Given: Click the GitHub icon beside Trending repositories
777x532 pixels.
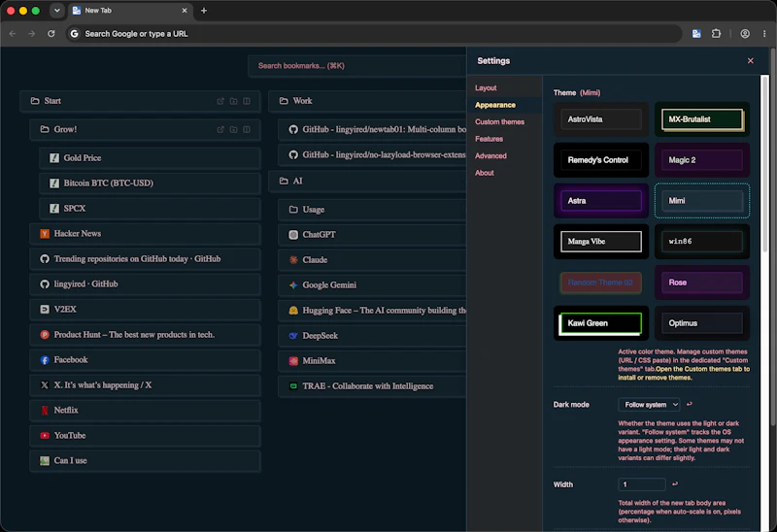Looking at the screenshot, I should click(x=45, y=259).
